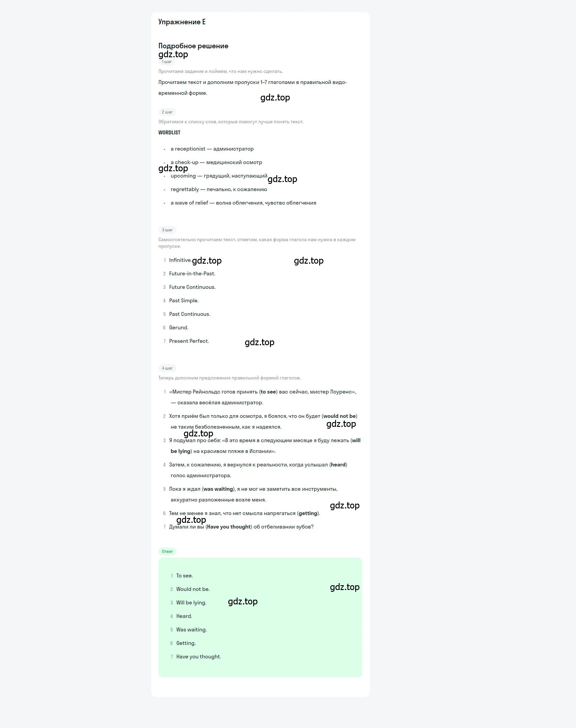Click the 'Подробное решение' heading
This screenshot has width=576, height=728.
[x=193, y=46]
